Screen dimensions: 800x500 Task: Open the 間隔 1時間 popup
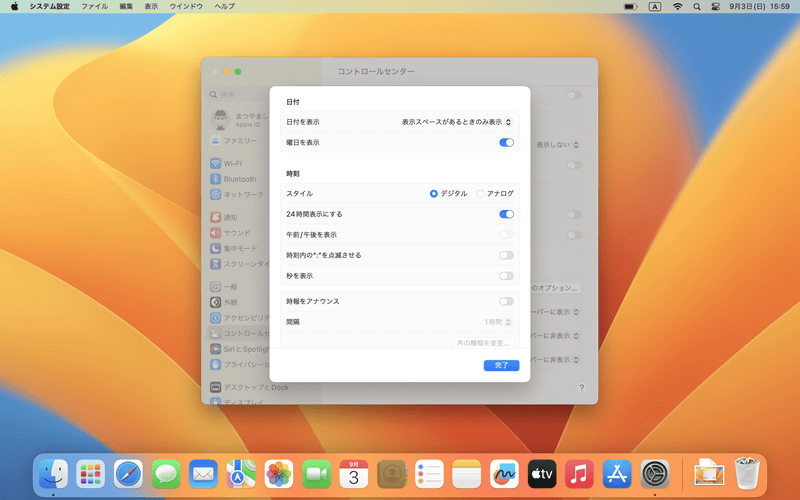click(497, 322)
